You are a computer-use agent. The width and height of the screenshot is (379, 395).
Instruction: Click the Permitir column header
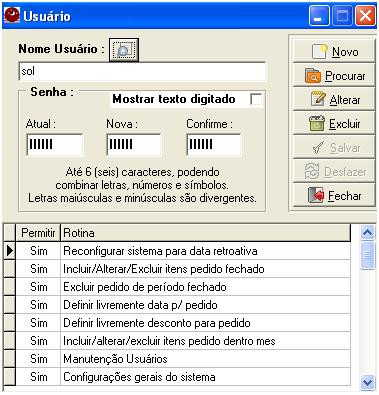[38, 233]
